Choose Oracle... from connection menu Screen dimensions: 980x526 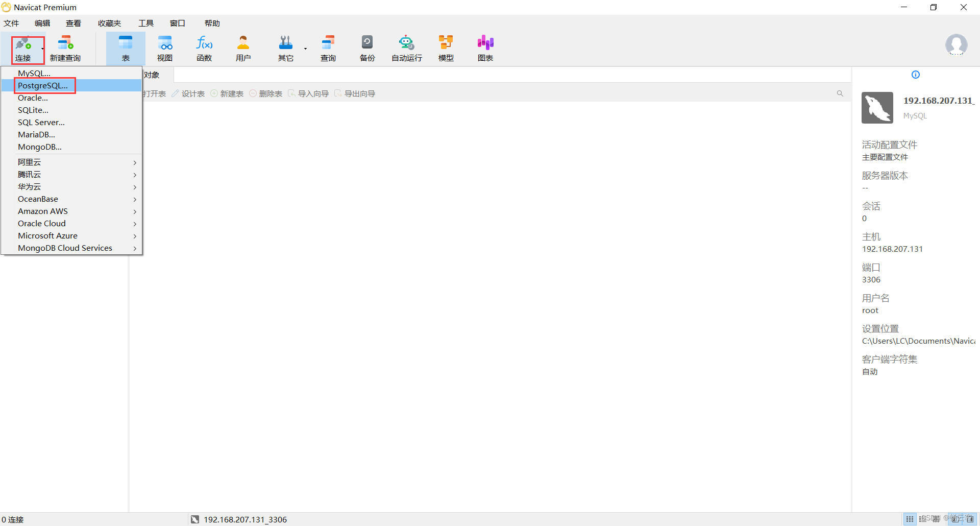[71, 98]
